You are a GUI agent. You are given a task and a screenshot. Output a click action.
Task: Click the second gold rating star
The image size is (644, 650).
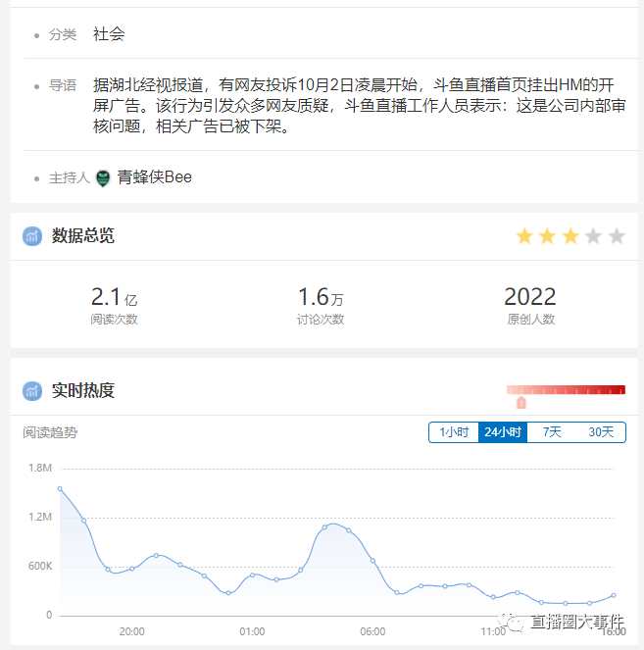(547, 236)
